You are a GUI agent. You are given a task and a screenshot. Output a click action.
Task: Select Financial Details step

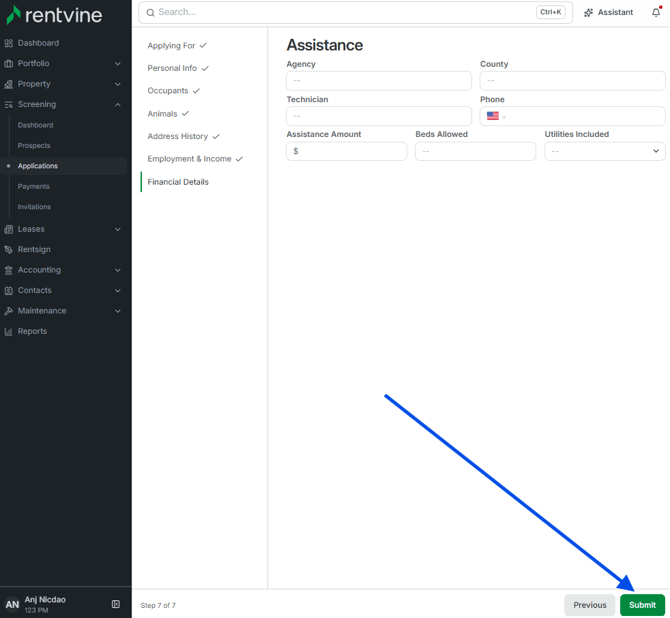click(178, 182)
